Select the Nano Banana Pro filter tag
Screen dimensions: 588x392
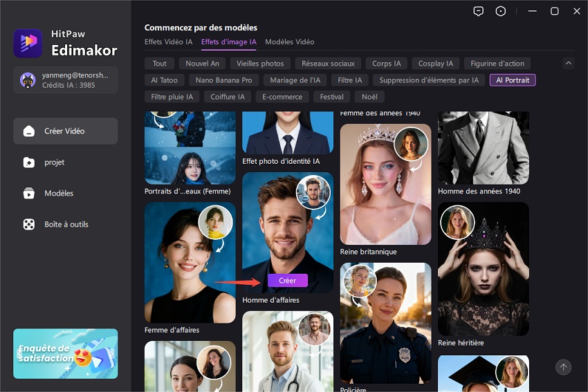point(223,80)
